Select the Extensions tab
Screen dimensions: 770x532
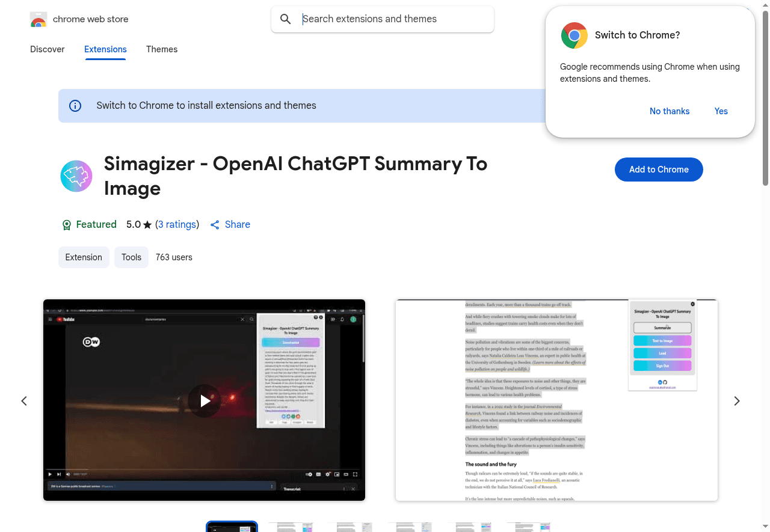105,49
